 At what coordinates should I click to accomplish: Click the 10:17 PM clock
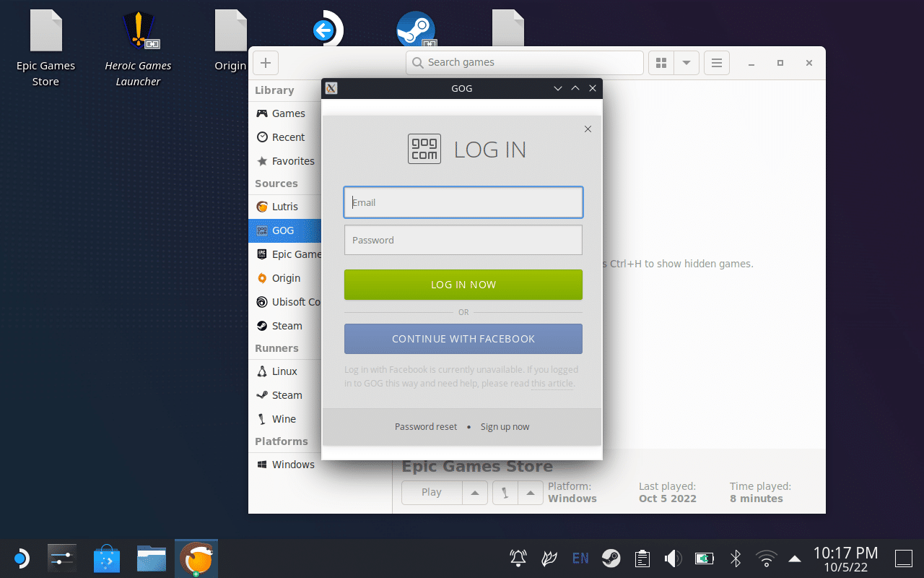(x=845, y=553)
